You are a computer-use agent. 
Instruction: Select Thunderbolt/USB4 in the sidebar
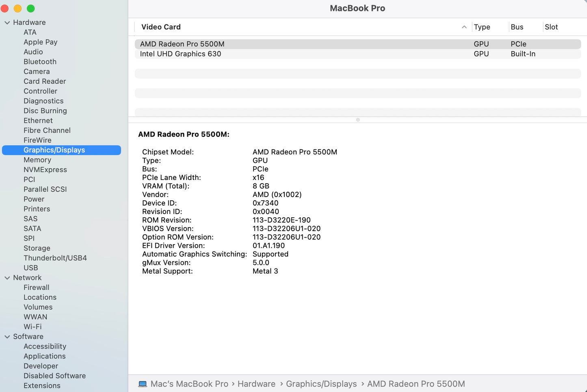pos(55,258)
